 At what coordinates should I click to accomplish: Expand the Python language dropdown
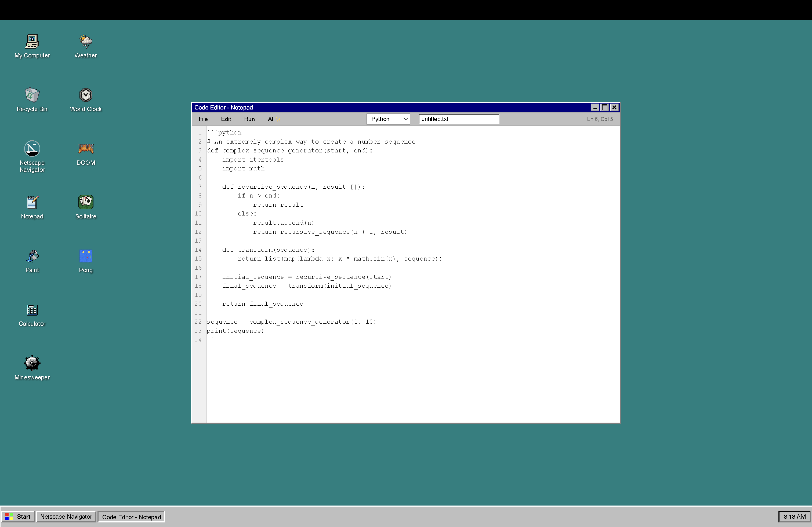point(388,119)
